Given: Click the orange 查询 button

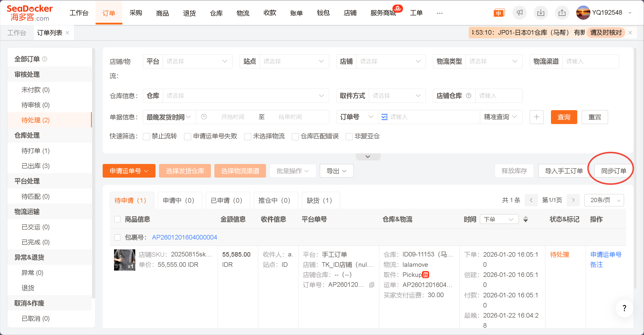Looking at the screenshot, I should pos(564,117).
